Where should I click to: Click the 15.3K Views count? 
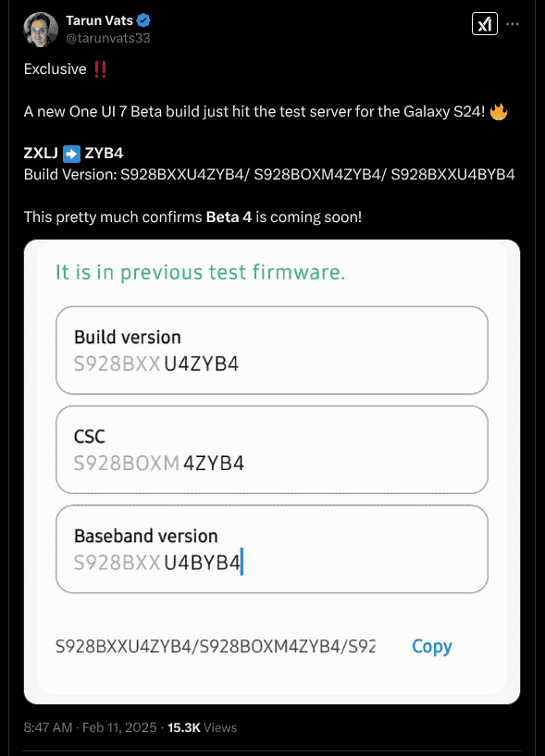(x=202, y=727)
